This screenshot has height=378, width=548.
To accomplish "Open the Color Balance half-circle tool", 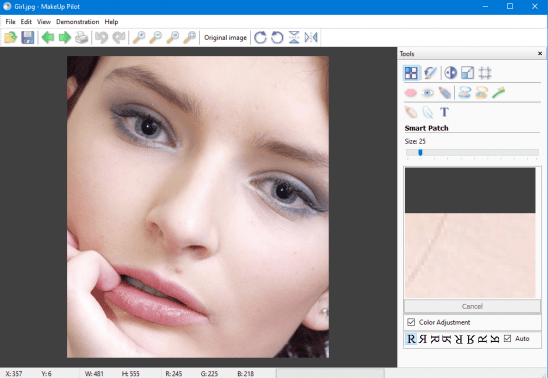I will click(x=450, y=73).
